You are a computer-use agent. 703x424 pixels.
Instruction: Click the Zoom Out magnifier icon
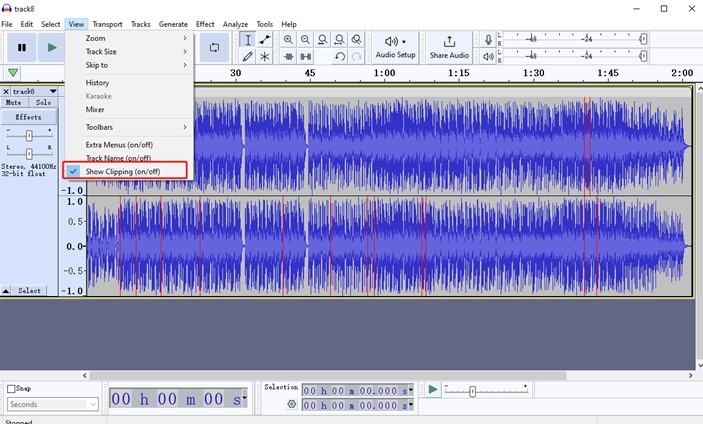(306, 40)
